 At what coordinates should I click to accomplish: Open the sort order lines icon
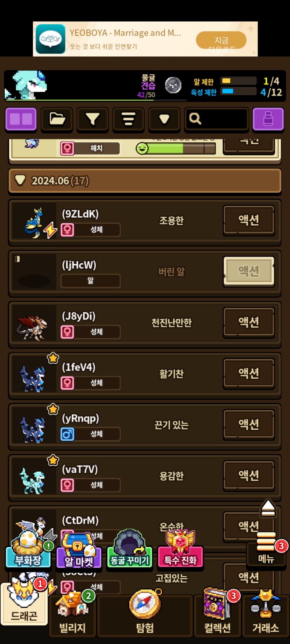(128, 119)
